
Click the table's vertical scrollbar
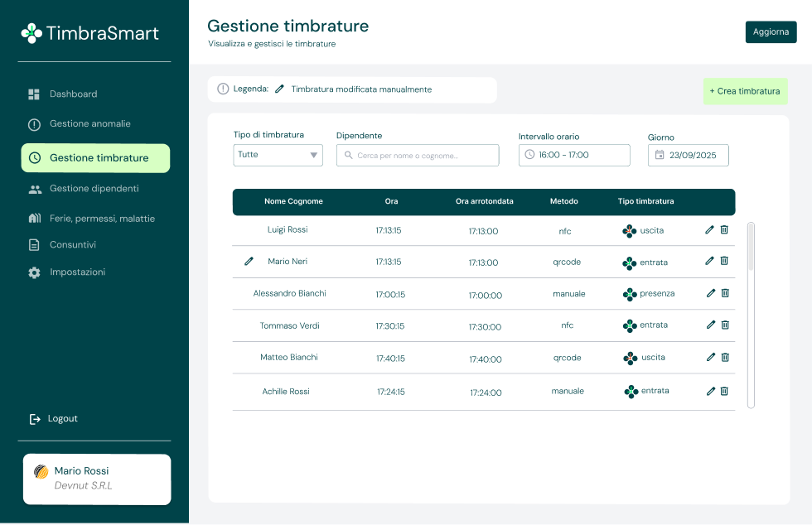(751, 247)
